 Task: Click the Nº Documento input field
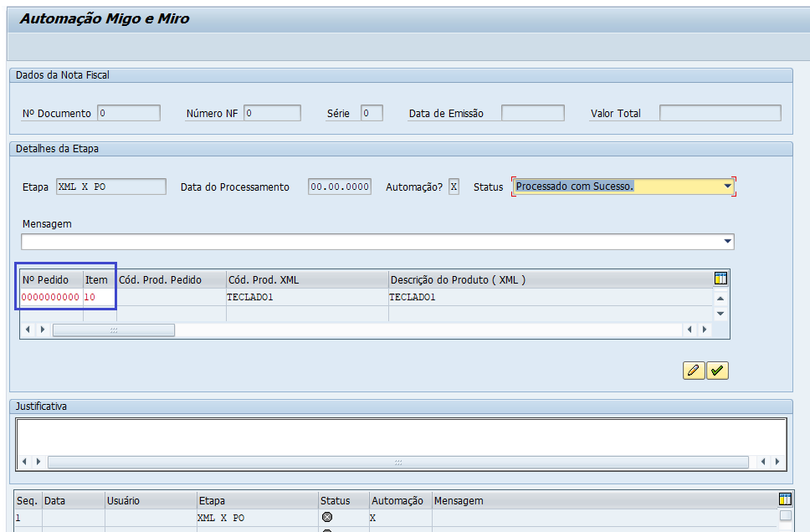[129, 113]
